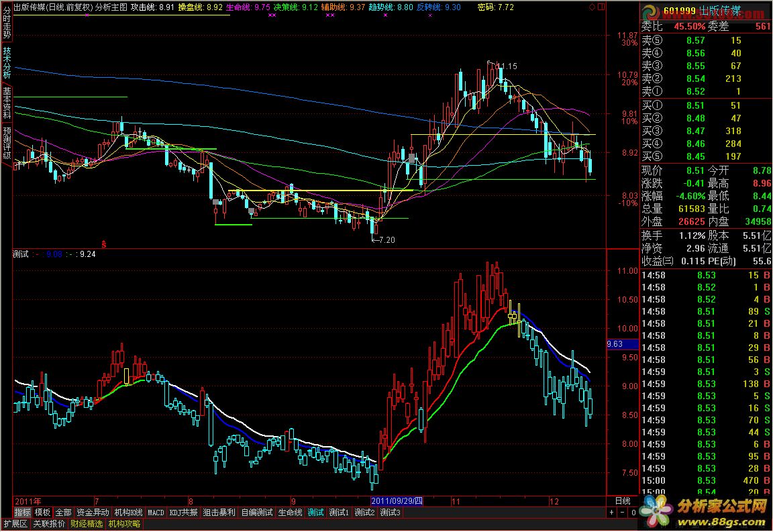
Task: Switch to the MACD indicator tab
Action: 156,513
